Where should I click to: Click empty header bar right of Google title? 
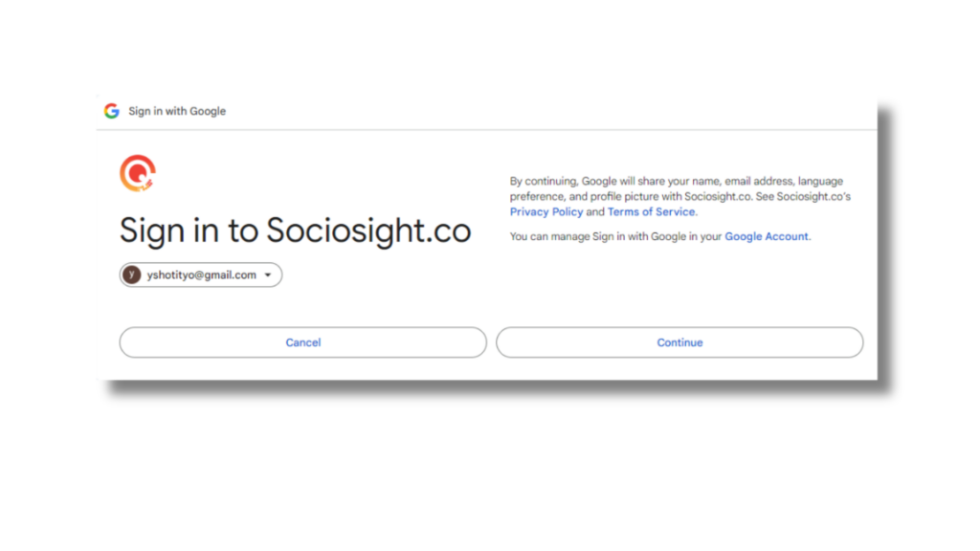coord(550,111)
